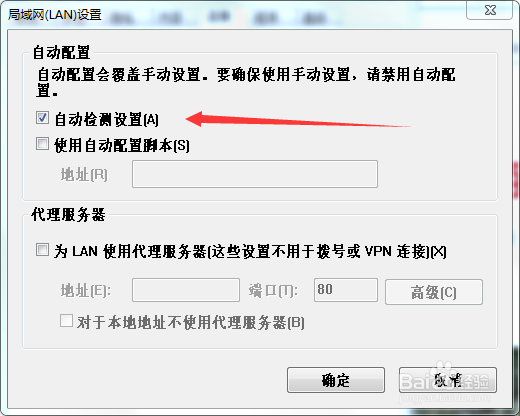Screen dimensions: 520x416
Task: Check the 对于本地地址不使用代理服务器(B) box
Action: click(66, 321)
